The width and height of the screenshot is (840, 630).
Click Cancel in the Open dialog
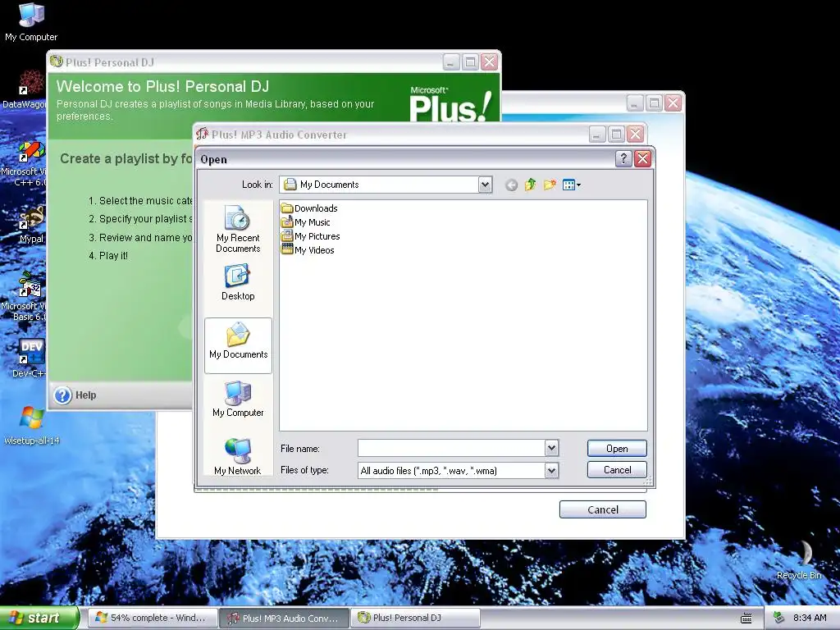click(x=617, y=470)
